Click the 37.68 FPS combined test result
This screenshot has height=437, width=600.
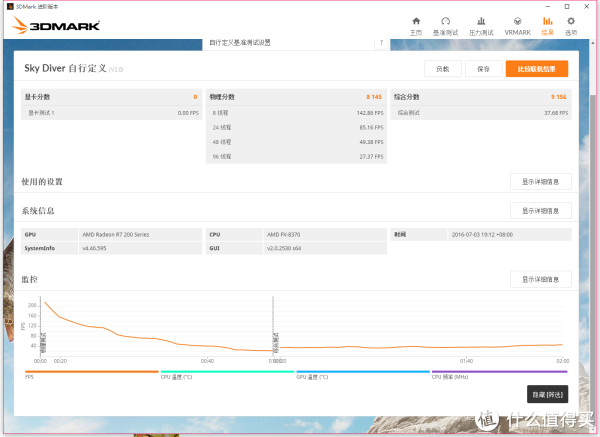tap(556, 113)
